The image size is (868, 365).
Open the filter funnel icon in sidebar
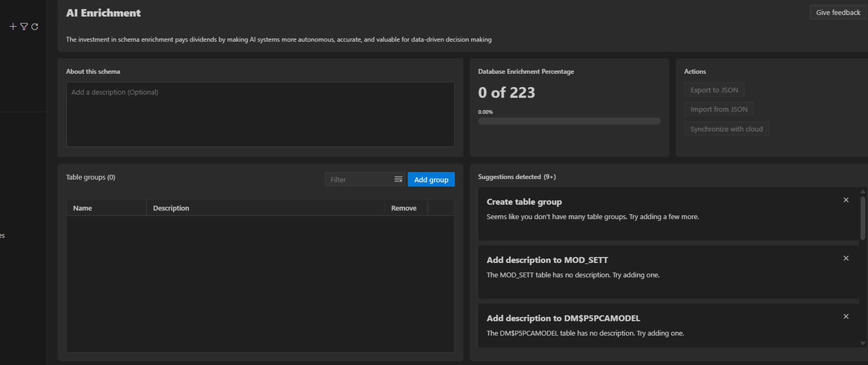[24, 27]
